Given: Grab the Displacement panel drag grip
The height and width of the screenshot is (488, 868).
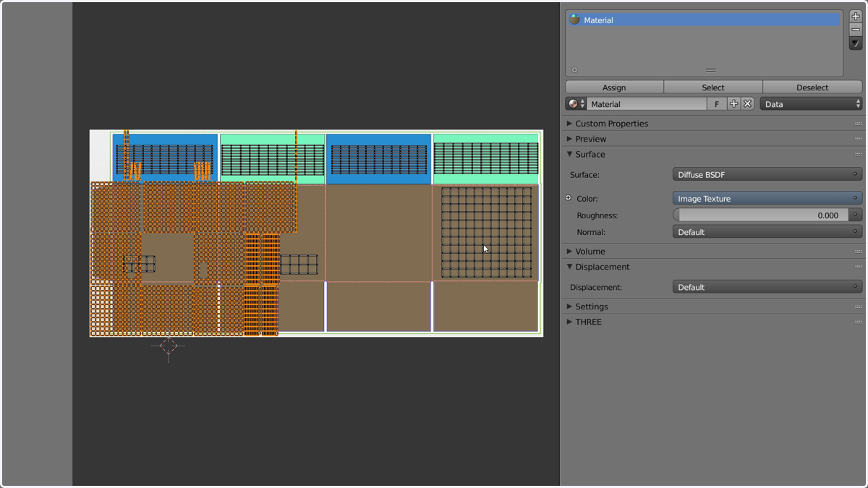Looking at the screenshot, I should 858,267.
